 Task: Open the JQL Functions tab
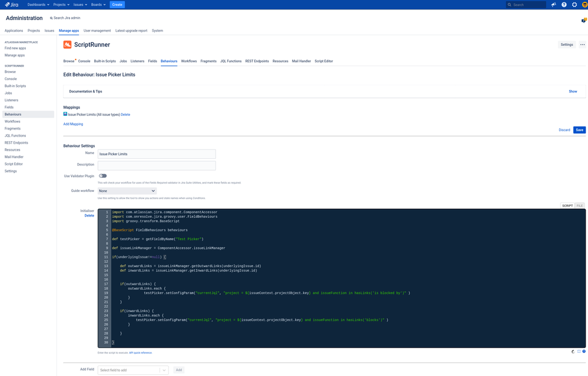tap(231, 61)
